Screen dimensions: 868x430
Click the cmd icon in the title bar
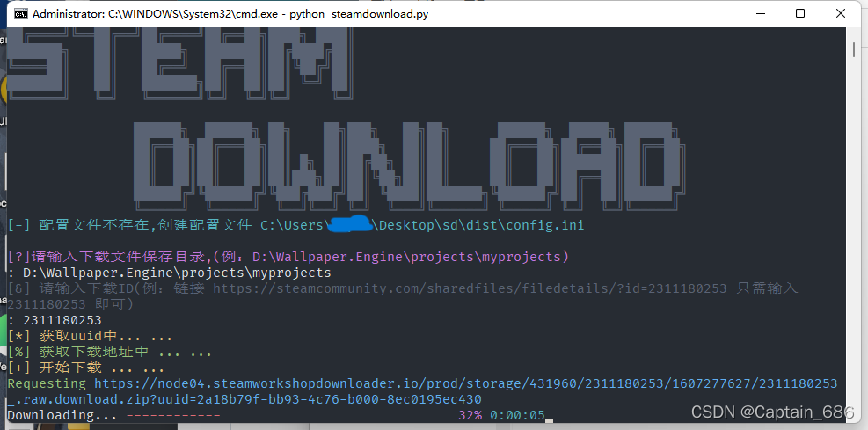(x=21, y=14)
